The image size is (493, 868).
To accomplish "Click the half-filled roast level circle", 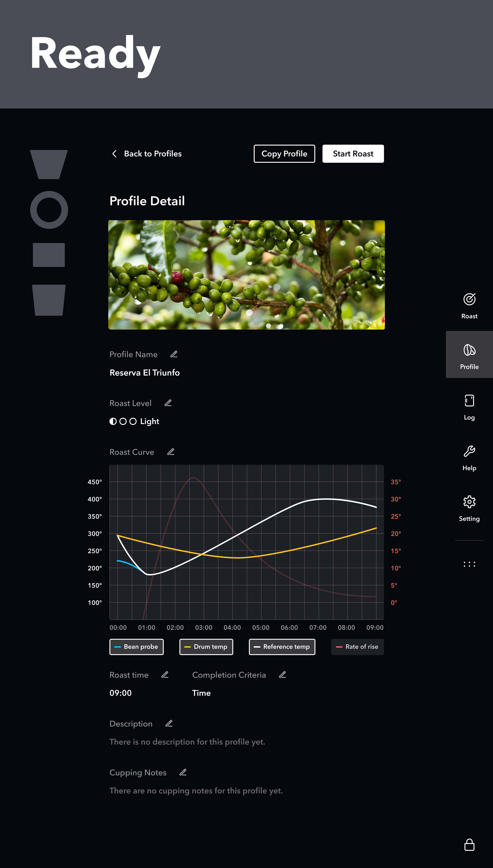I will [x=113, y=421].
